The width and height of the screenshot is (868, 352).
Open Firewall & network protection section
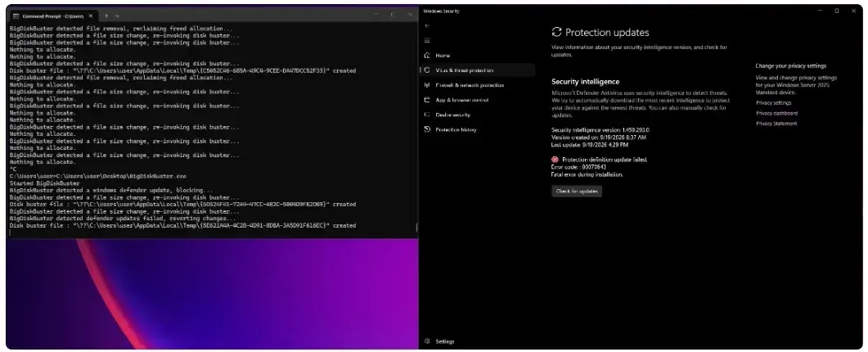click(478, 85)
